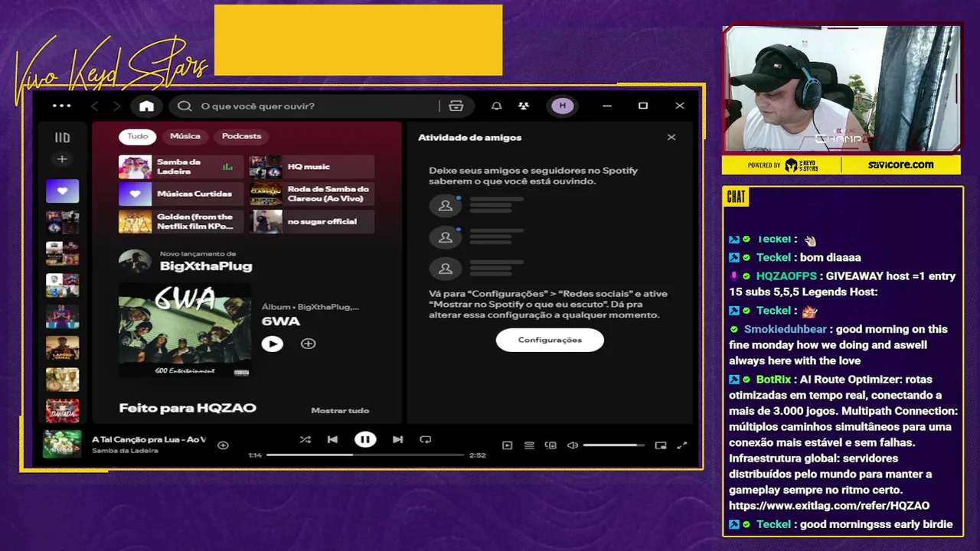Play the 6WA album
This screenshot has height=551, width=980.
click(272, 344)
